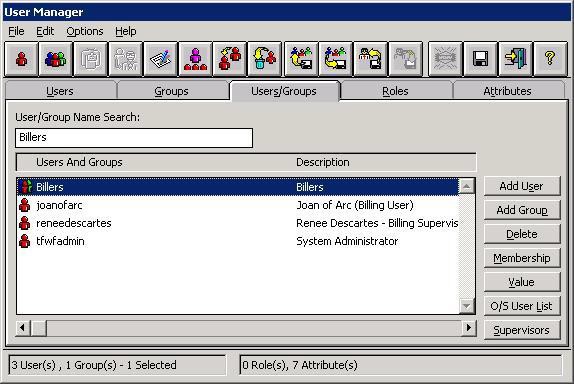Click the horizontal scrollbar thumb
This screenshot has width=574, height=384.
coord(38,328)
